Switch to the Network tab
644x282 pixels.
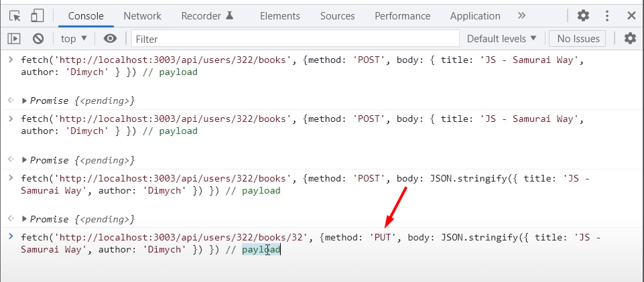142,15
